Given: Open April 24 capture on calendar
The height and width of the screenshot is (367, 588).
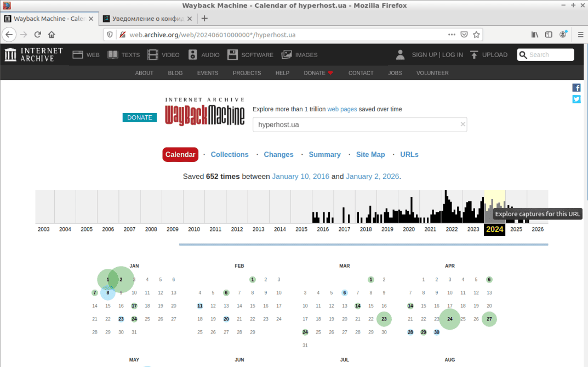Looking at the screenshot, I should pos(450,319).
